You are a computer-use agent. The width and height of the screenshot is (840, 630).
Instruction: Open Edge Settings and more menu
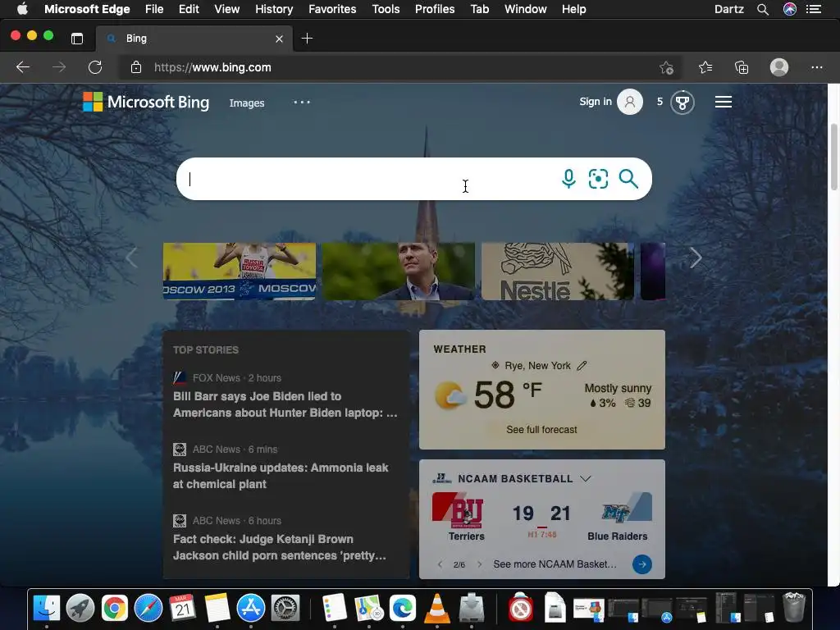(x=816, y=67)
